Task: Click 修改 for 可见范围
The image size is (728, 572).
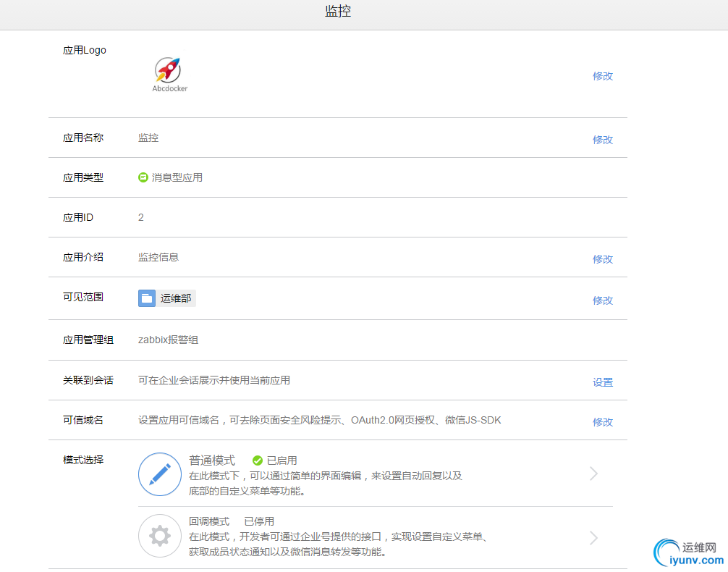Action: (603, 300)
